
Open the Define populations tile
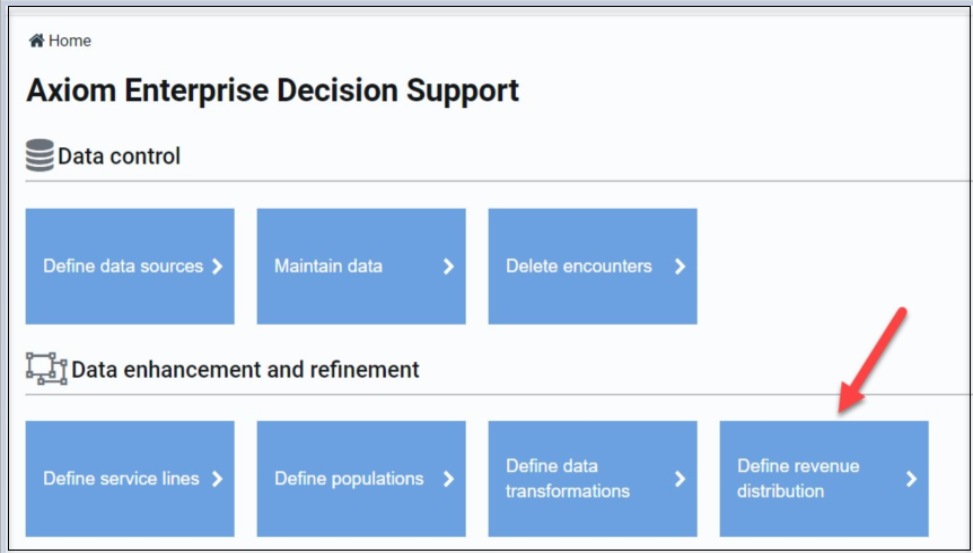tap(361, 479)
